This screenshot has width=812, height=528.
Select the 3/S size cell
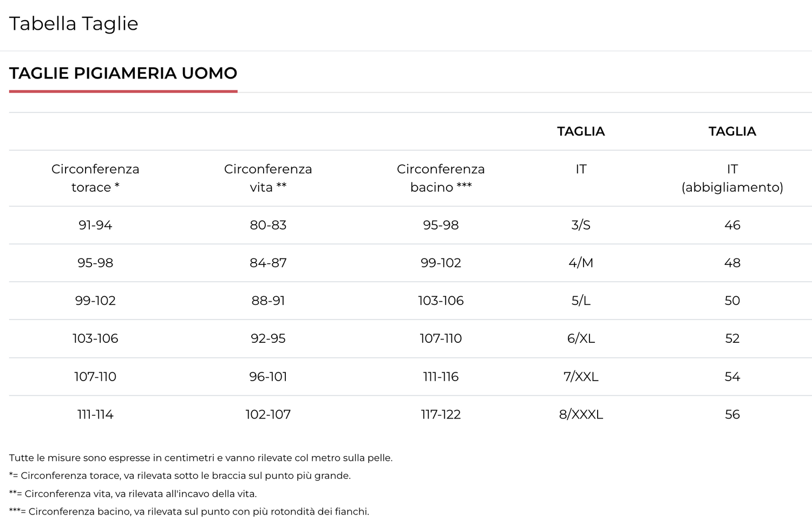point(581,225)
